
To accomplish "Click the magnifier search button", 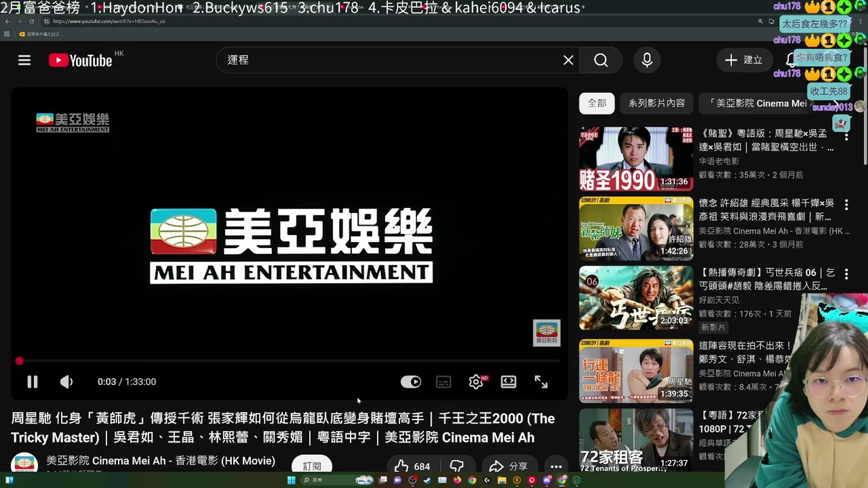I will click(x=601, y=60).
